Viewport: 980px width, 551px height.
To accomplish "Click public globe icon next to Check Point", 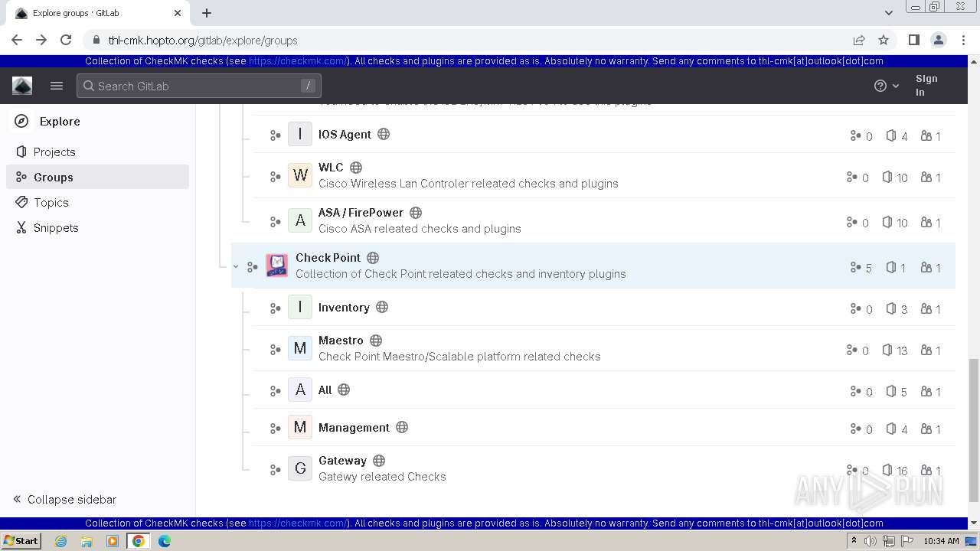I will click(373, 257).
